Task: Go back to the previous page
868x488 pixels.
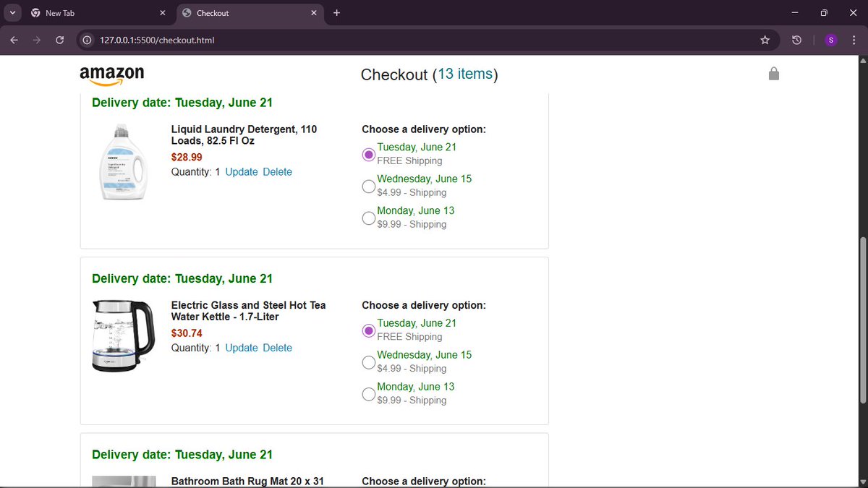Action: (x=14, y=40)
